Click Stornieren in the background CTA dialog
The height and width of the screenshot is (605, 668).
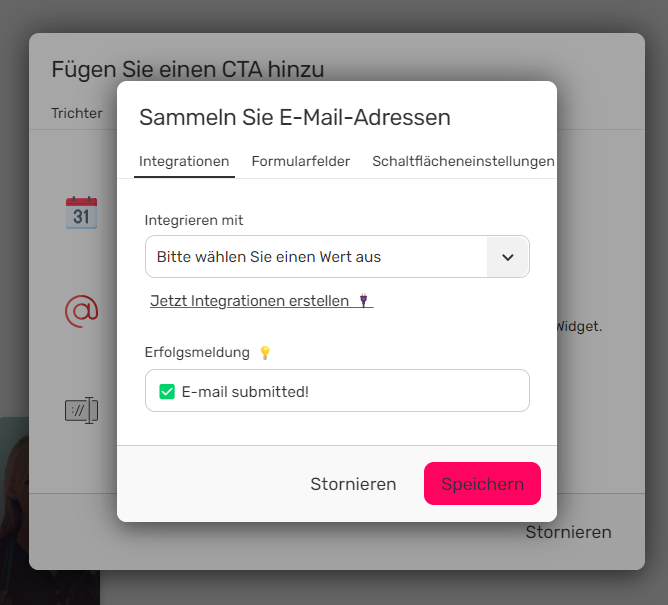(x=568, y=532)
